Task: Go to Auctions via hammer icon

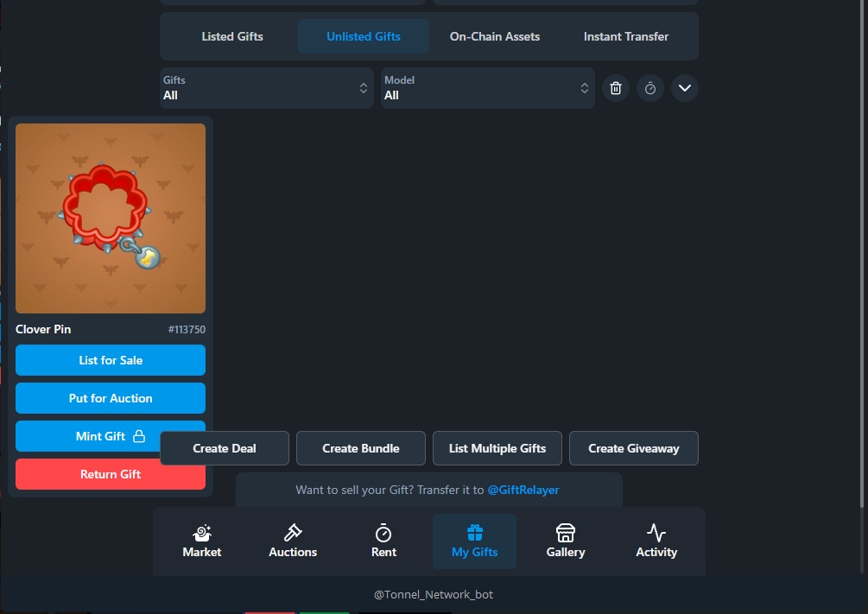Action: 293,541
